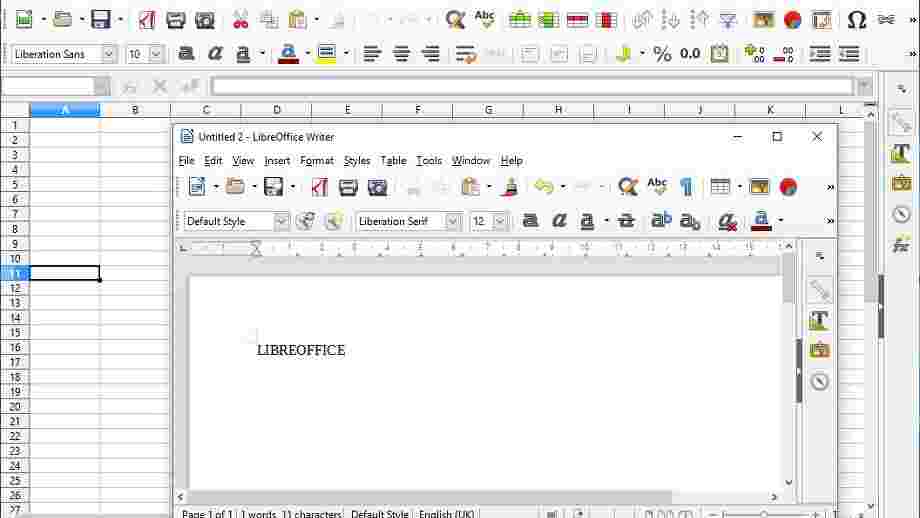The width and height of the screenshot is (920, 518).
Task: Click Superscript icon in Writer toolbar
Action: 661,221
